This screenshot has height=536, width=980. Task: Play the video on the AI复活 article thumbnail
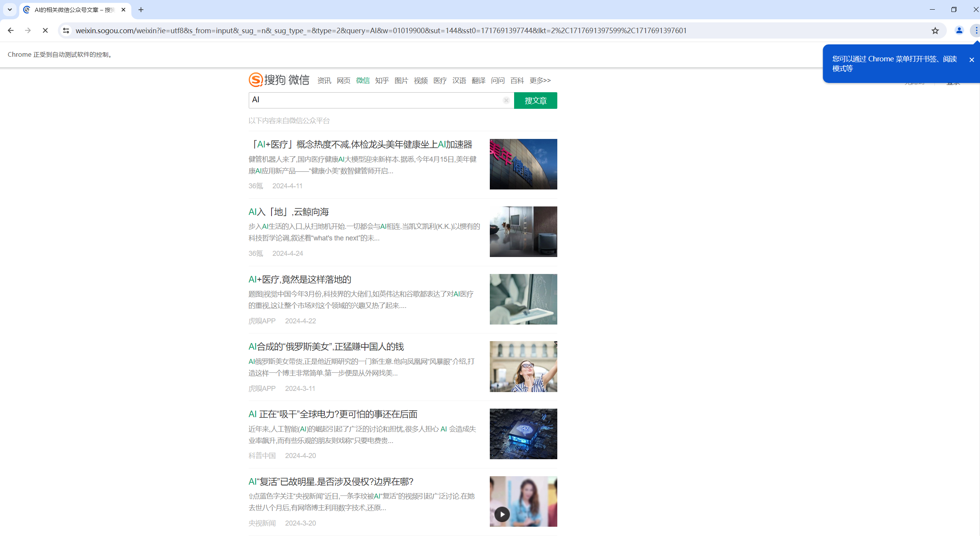502,514
